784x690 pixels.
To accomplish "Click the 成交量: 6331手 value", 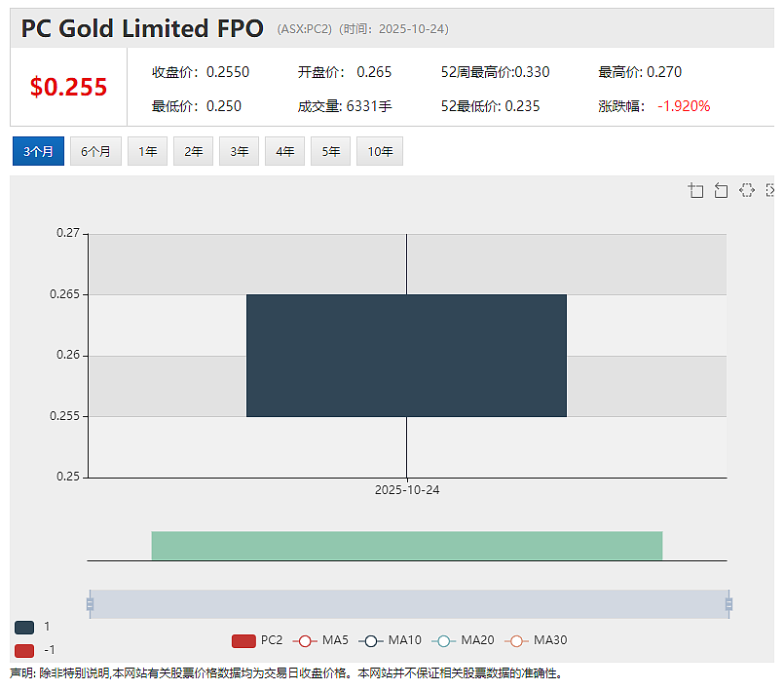I will 345,106.
